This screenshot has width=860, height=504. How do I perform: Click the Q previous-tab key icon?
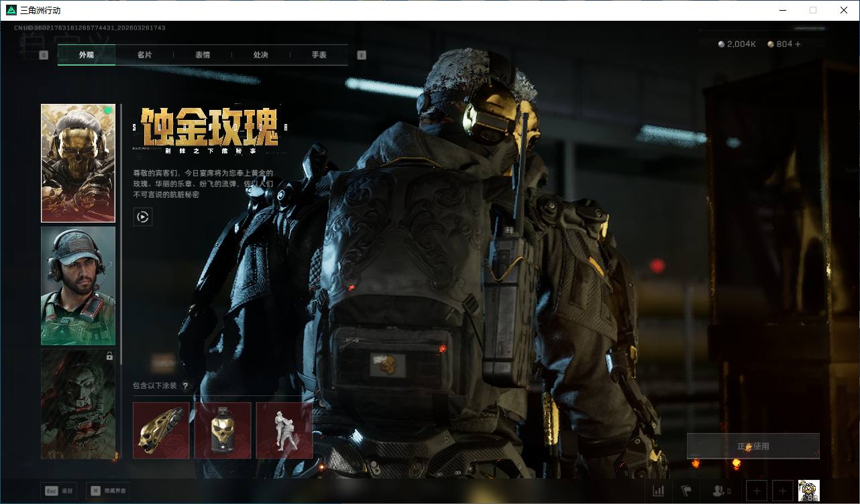click(44, 55)
